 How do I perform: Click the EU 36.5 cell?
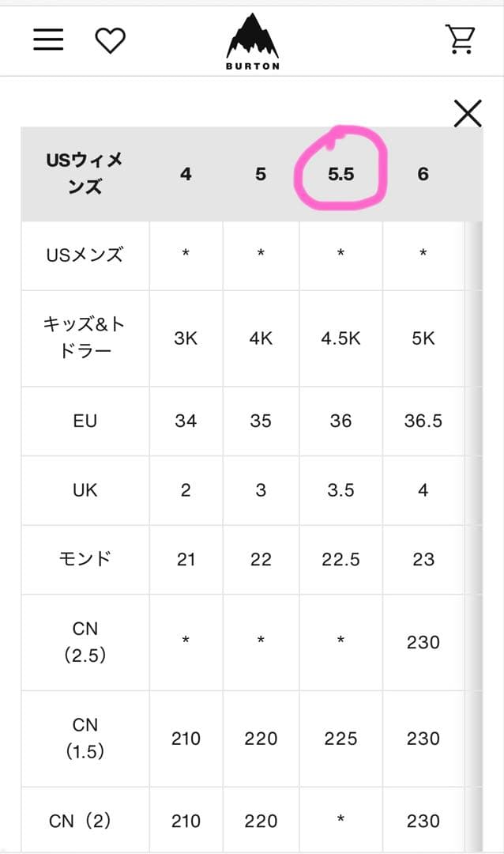pyautogui.click(x=423, y=421)
